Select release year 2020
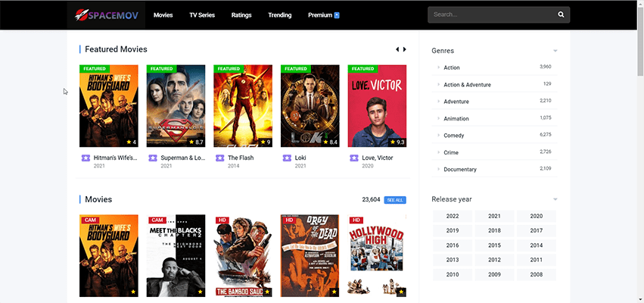Viewport: 644px width, 303px height. [536, 216]
